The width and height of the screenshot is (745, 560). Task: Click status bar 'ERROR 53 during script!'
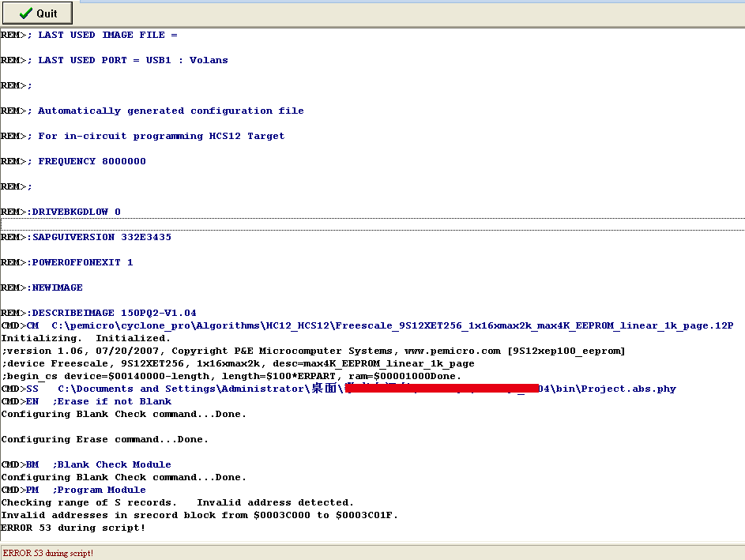pyautogui.click(x=48, y=553)
